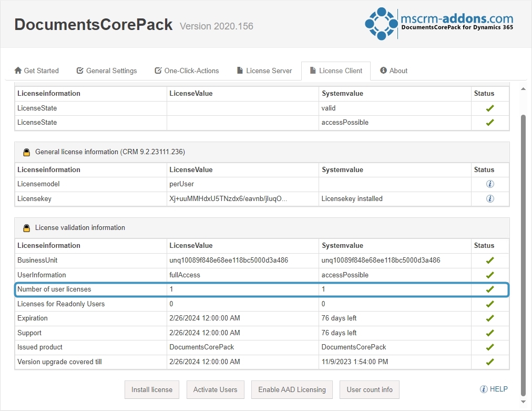Click Enable AAD Licensing button

click(x=292, y=389)
